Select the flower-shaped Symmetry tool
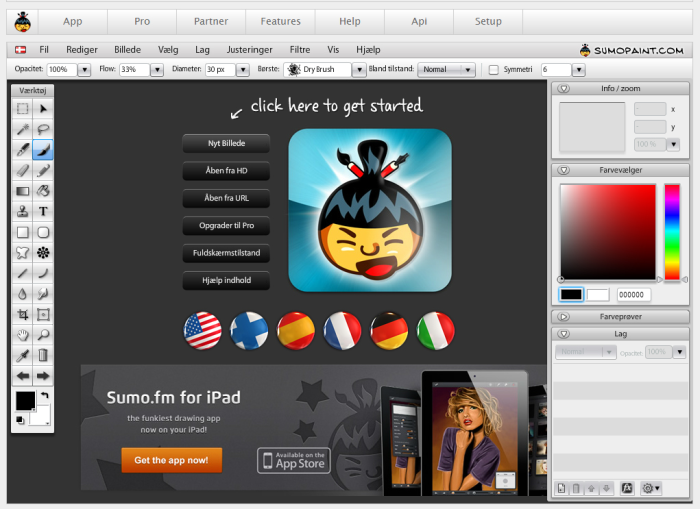700x509 pixels. point(43,253)
